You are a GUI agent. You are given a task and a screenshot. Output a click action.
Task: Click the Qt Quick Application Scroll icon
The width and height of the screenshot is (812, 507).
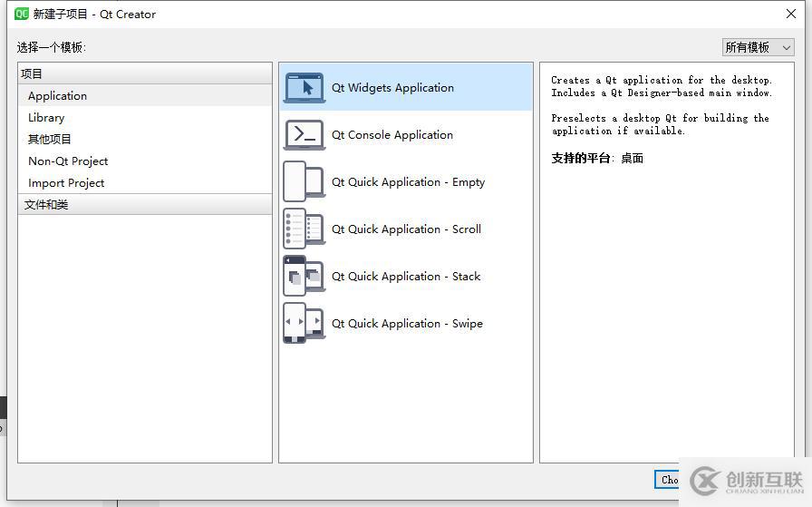(304, 229)
